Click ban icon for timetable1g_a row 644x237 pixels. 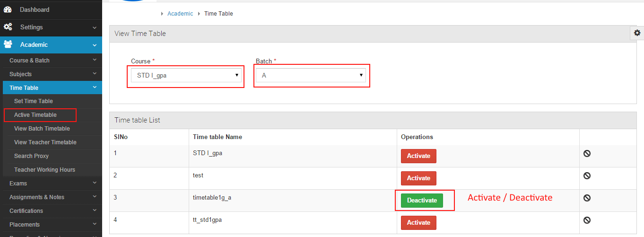coord(587,198)
